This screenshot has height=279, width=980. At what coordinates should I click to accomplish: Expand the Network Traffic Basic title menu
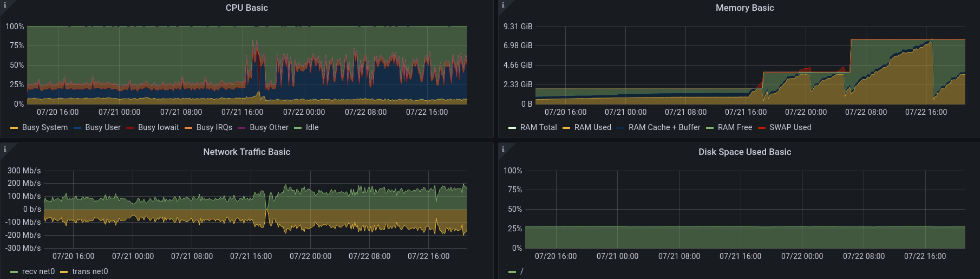coord(246,152)
